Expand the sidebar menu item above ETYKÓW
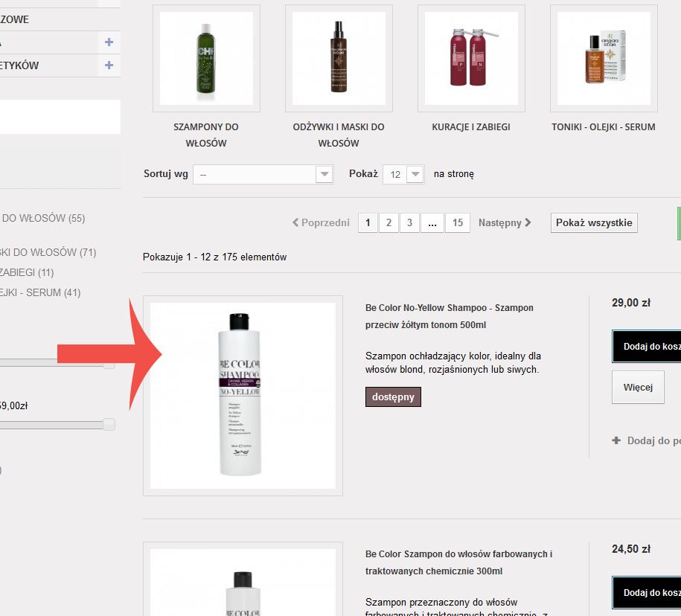Viewport: 681px width, 616px height. tap(109, 42)
